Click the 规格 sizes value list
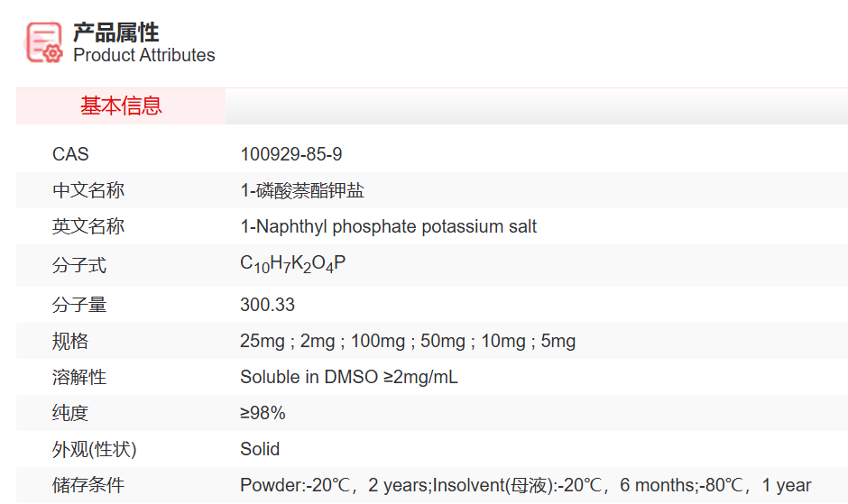This screenshot has height=504, width=848. (x=408, y=341)
